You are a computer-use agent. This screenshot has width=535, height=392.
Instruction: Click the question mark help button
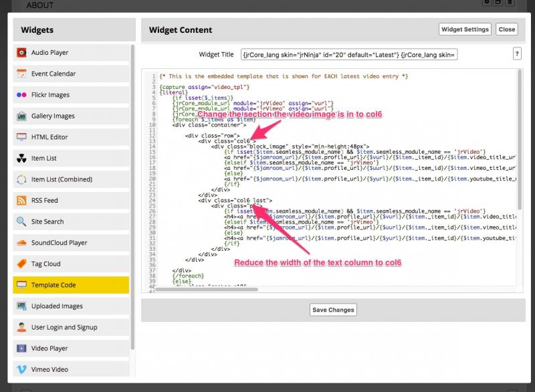(517, 54)
